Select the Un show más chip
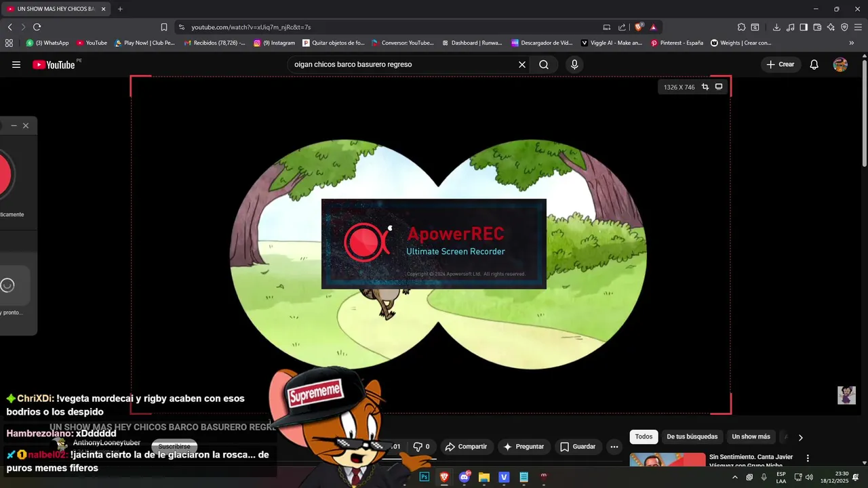 pyautogui.click(x=751, y=436)
